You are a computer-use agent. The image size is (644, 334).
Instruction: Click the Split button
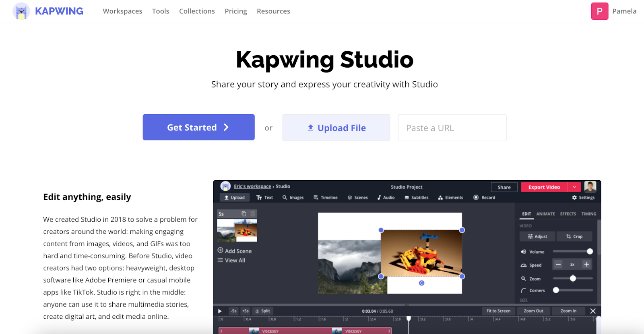[263, 311]
